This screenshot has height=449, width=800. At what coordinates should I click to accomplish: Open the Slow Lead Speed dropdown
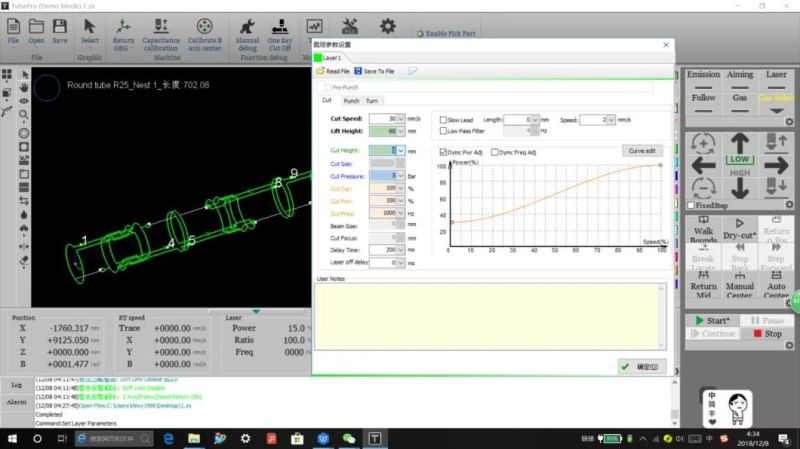tap(611, 120)
